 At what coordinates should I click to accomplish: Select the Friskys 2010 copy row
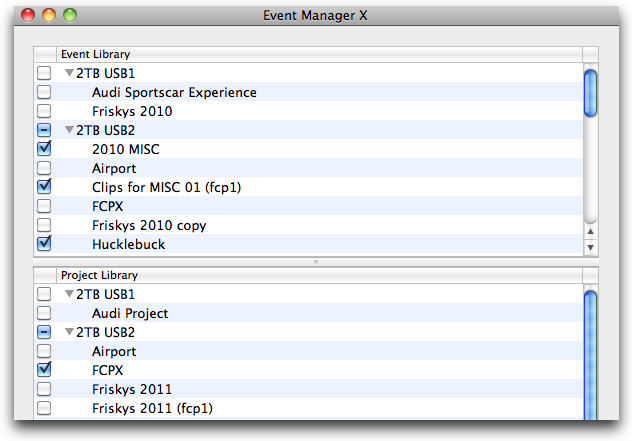click(x=308, y=225)
